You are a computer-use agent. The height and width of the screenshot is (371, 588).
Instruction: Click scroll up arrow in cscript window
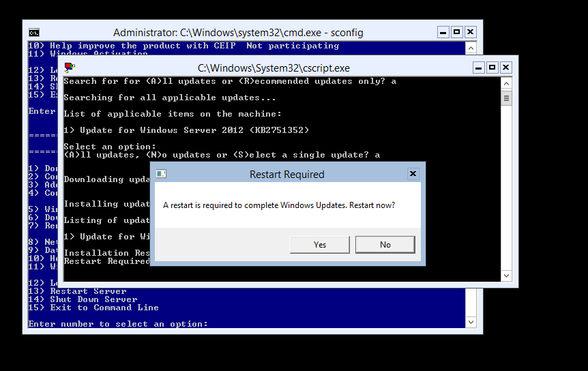(506, 84)
